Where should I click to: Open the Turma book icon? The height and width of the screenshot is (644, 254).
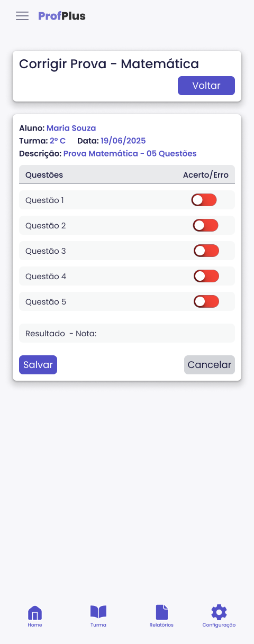click(x=98, y=612)
